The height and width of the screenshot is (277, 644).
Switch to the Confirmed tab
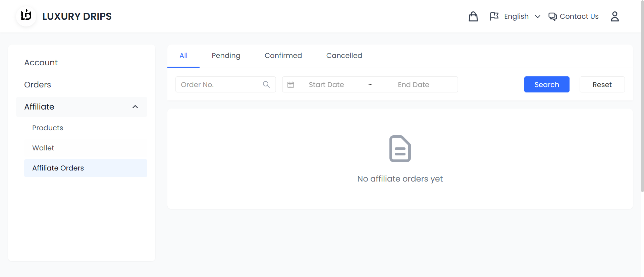(283, 56)
